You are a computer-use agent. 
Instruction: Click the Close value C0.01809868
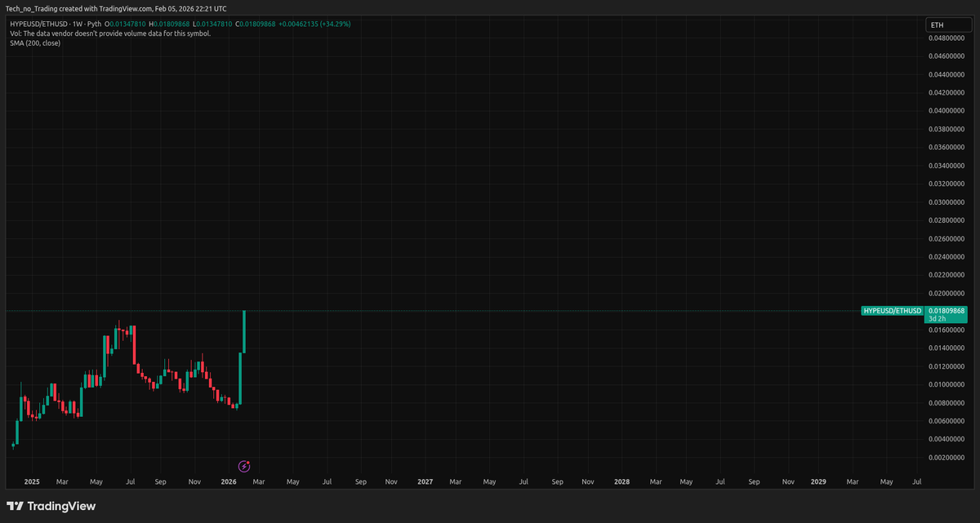coord(256,24)
